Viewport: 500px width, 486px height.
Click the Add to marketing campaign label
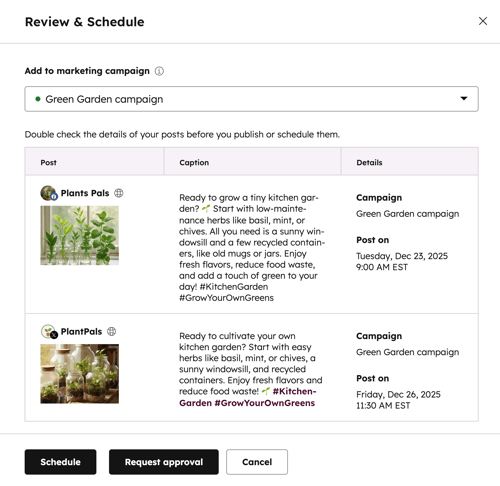coord(87,71)
